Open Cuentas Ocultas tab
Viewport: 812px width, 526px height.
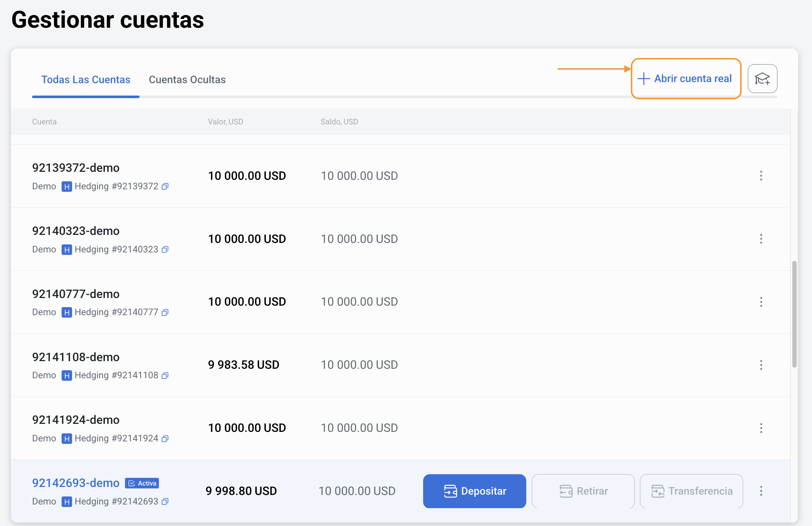pos(187,80)
